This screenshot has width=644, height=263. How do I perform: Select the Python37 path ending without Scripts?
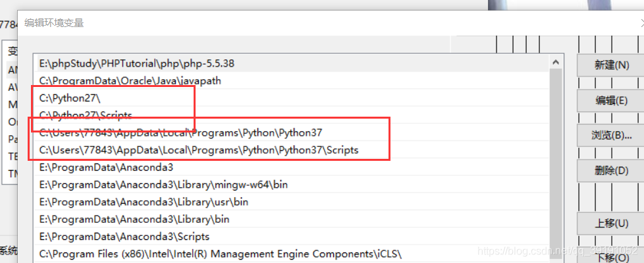(x=292, y=132)
